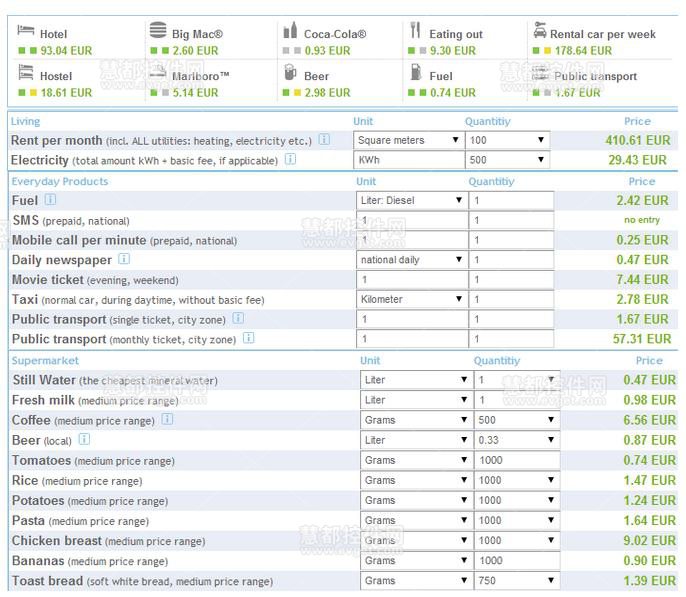The image size is (686, 597).
Task: Click the Supermarket section heading
Action: pos(45,360)
